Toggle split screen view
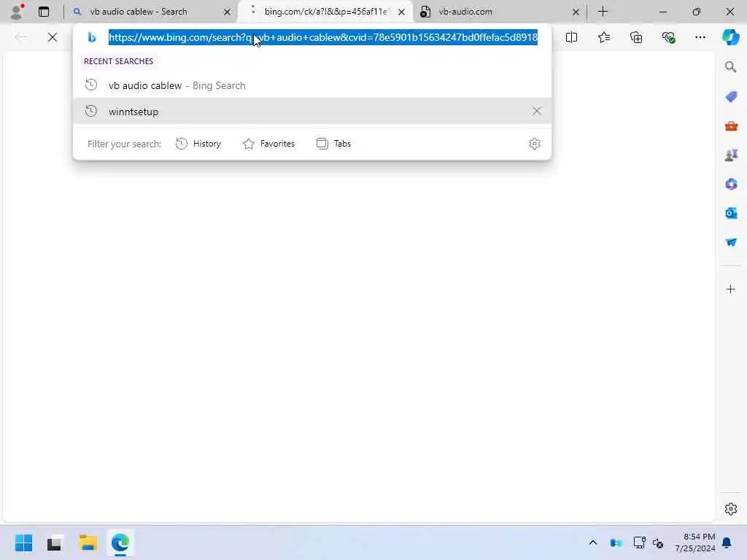This screenshot has height=560, width=747. point(571,37)
